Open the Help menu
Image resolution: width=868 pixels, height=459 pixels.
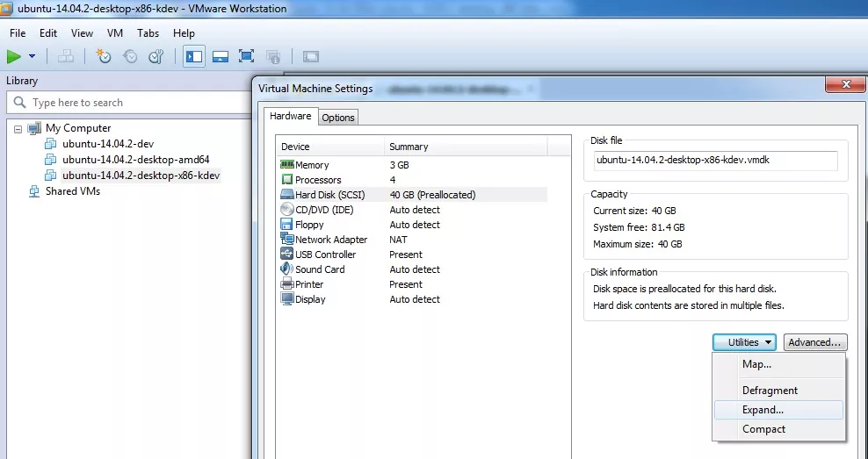pos(184,33)
